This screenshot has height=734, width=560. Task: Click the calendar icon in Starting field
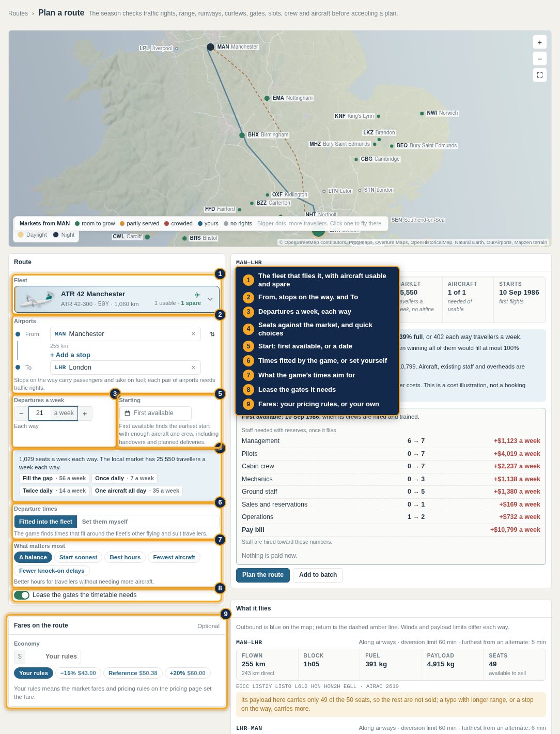pos(127,414)
